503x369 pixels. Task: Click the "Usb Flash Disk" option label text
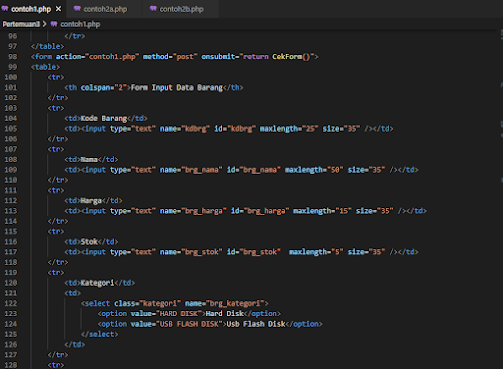[256, 324]
